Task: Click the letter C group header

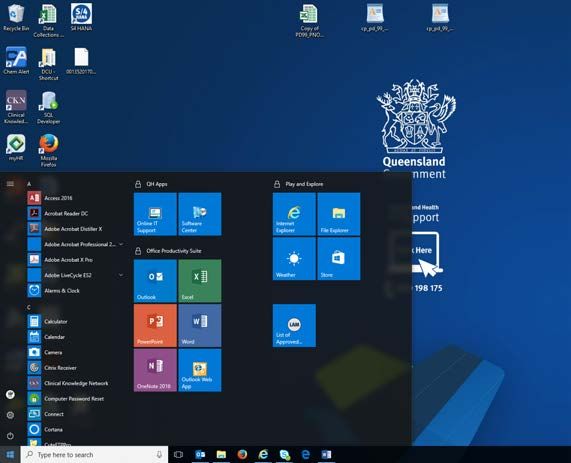Action: [29, 308]
